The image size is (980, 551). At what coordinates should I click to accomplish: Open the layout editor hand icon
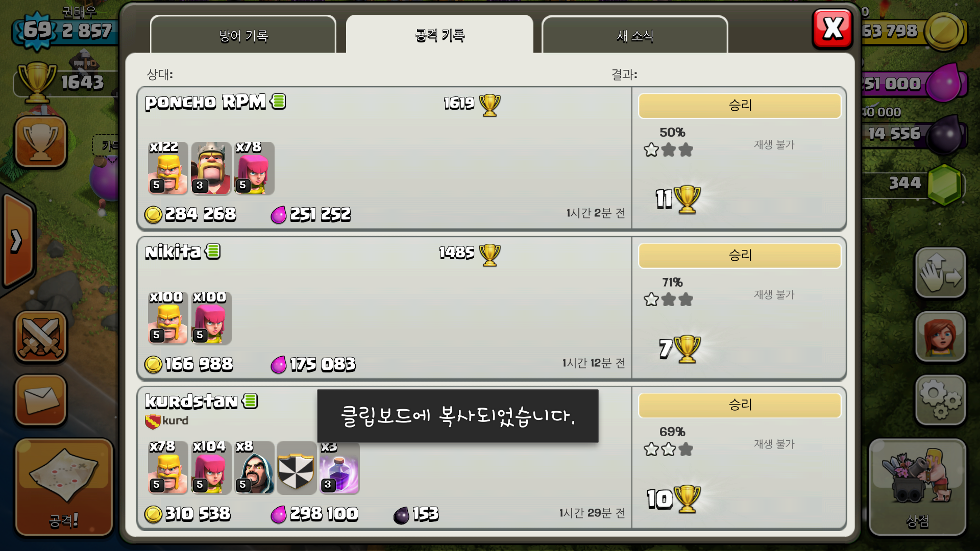940,273
